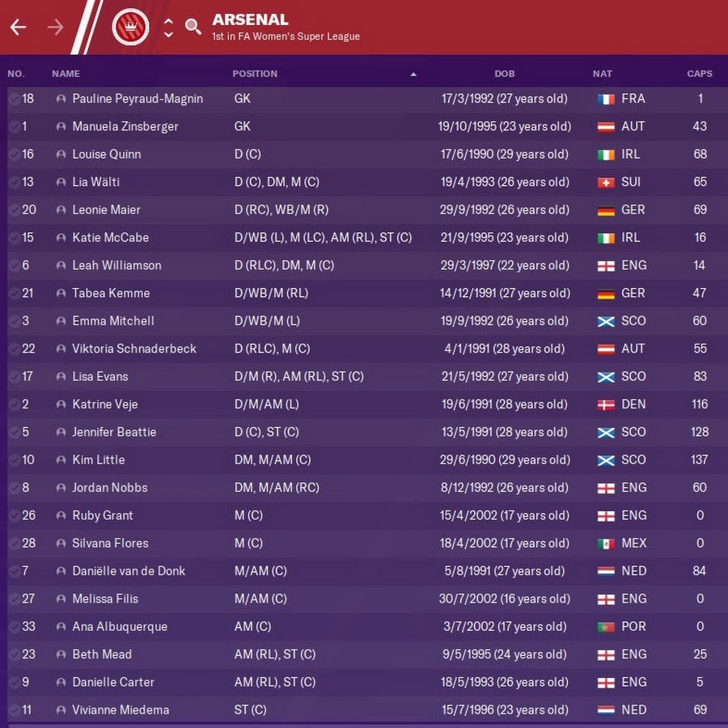728x728 pixels.
Task: Toggle the selection tick for Katie McCabe
Action: (15, 237)
